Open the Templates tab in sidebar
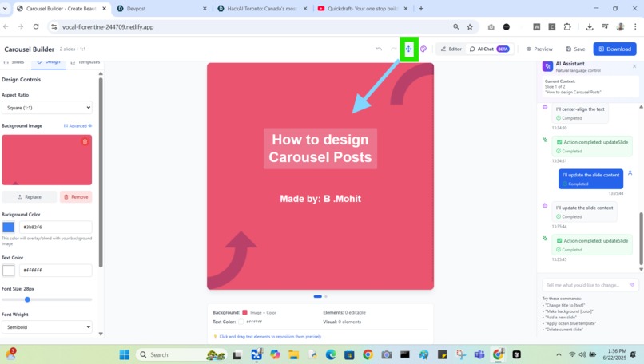 [85, 62]
